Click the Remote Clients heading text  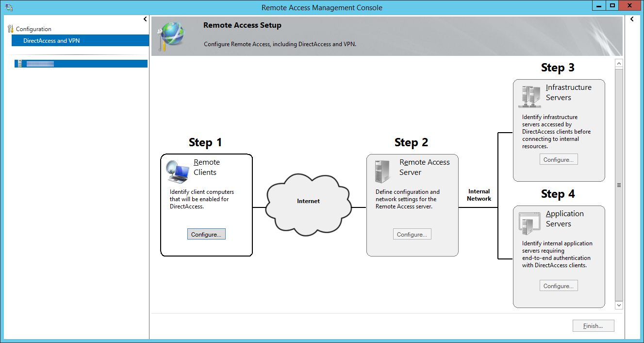(207, 167)
